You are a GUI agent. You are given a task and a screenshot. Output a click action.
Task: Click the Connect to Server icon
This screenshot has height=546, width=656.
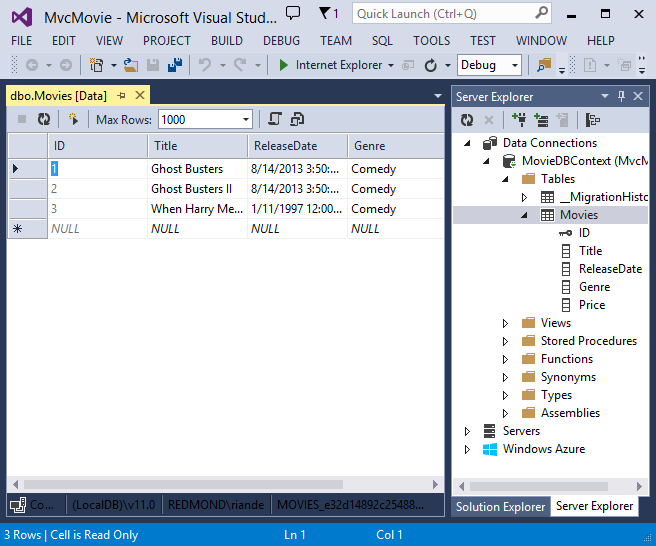[541, 120]
